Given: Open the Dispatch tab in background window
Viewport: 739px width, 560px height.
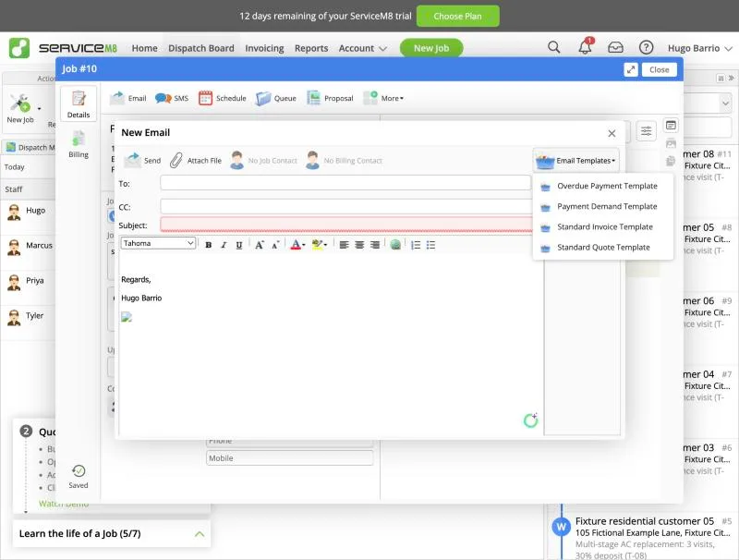Looking at the screenshot, I should (30, 148).
